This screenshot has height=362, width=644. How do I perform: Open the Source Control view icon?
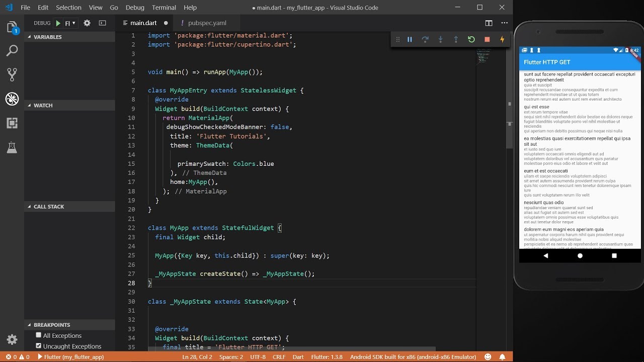tap(12, 75)
